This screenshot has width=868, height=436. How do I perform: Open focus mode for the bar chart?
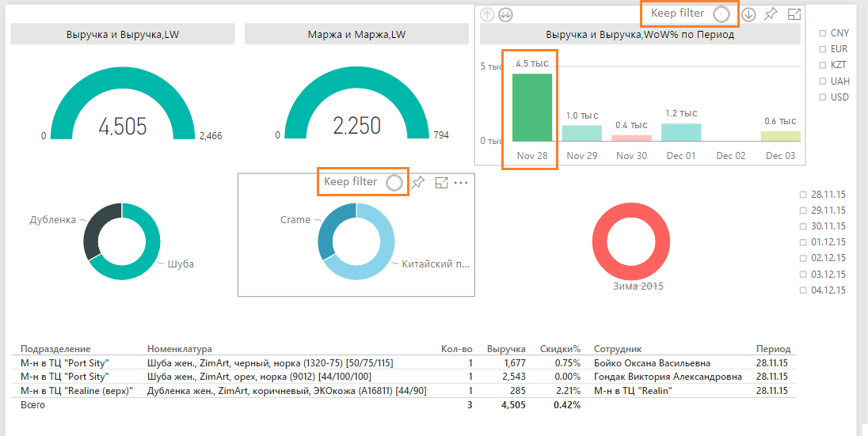[x=794, y=15]
